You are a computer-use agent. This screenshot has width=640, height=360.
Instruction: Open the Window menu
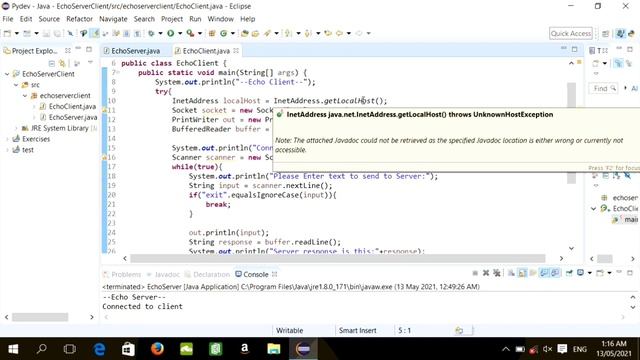click(220, 19)
